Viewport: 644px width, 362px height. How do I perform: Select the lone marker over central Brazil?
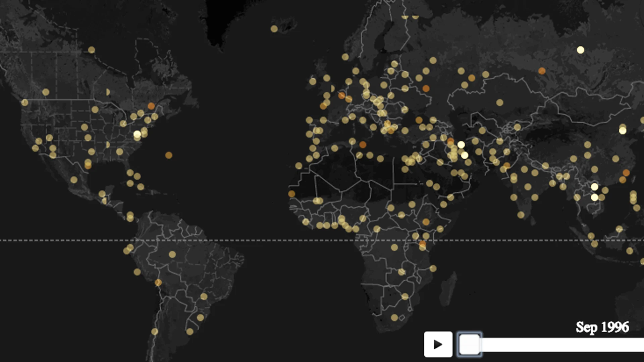click(172, 255)
